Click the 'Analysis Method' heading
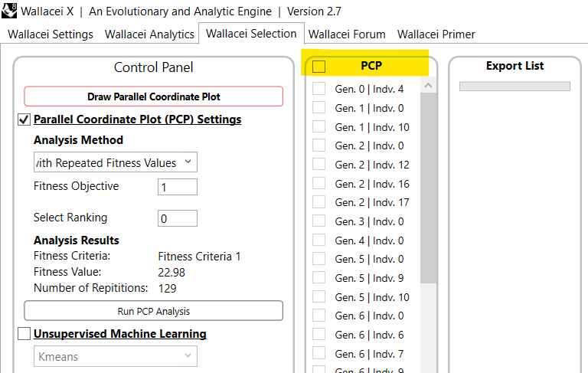This screenshot has width=588, height=373. [78, 140]
